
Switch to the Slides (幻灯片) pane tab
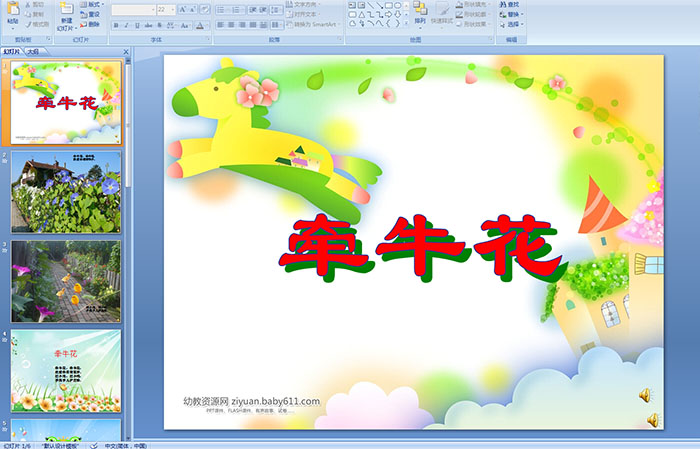[12, 52]
